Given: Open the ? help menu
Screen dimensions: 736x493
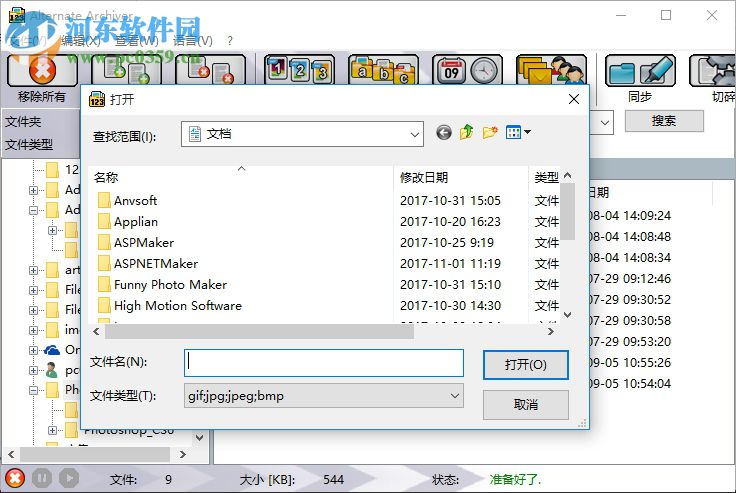Looking at the screenshot, I should pos(230,41).
